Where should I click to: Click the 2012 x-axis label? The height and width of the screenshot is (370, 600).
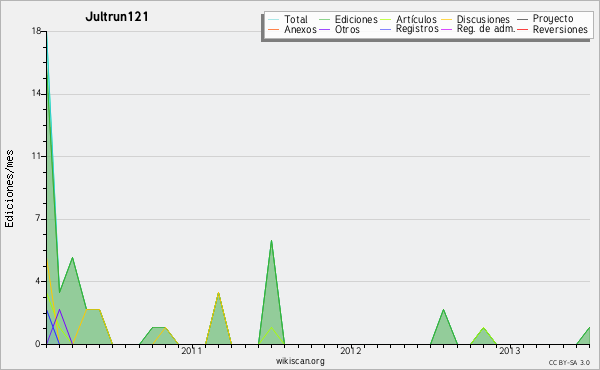(350, 350)
